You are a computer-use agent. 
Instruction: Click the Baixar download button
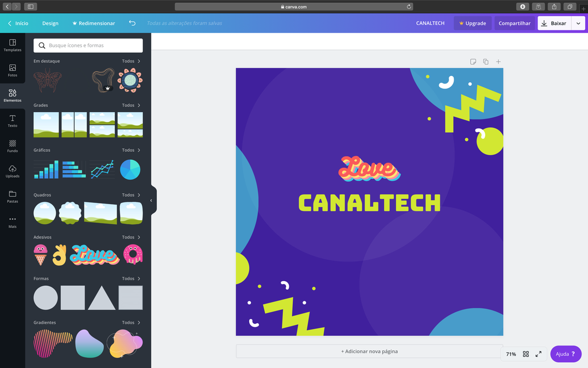point(554,23)
